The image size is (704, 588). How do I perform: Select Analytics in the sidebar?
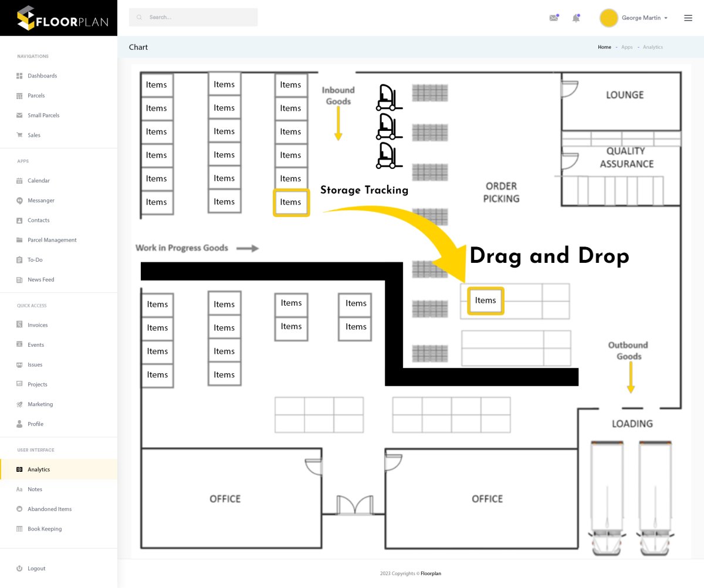pyautogui.click(x=39, y=469)
